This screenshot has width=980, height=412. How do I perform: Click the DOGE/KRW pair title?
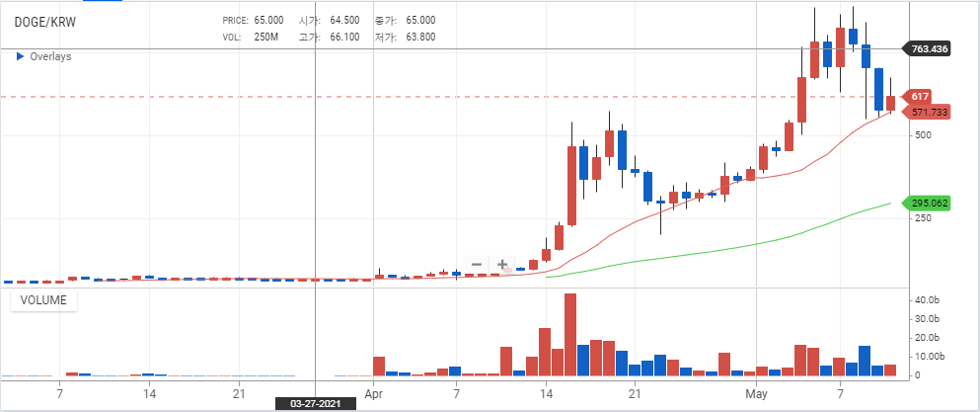click(45, 22)
